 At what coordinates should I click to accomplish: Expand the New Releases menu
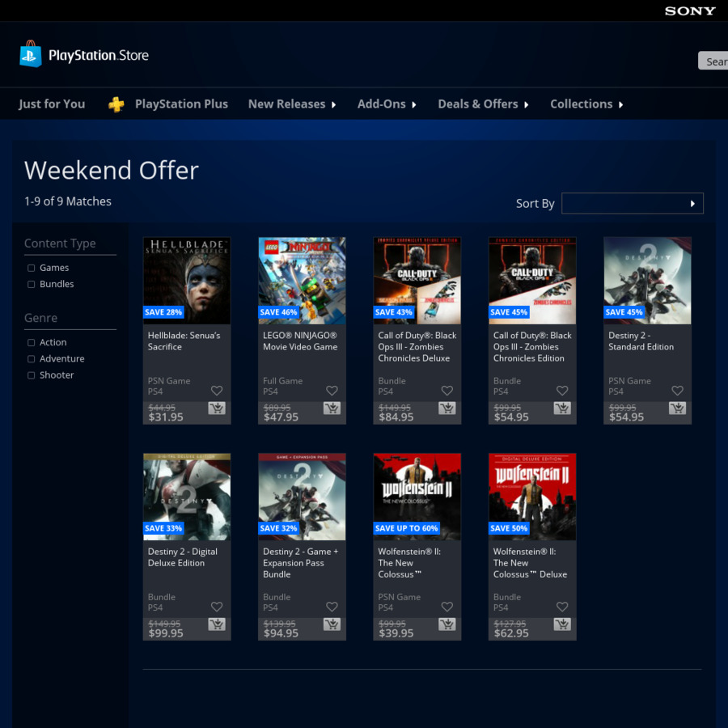(292, 104)
